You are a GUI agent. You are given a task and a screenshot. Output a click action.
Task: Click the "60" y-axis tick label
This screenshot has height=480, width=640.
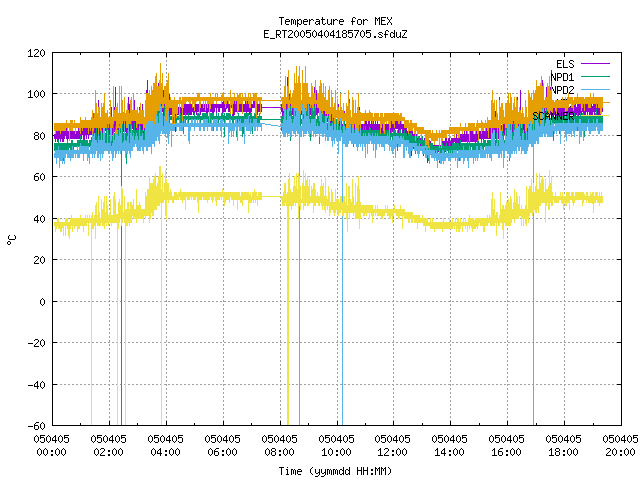pyautogui.click(x=39, y=177)
